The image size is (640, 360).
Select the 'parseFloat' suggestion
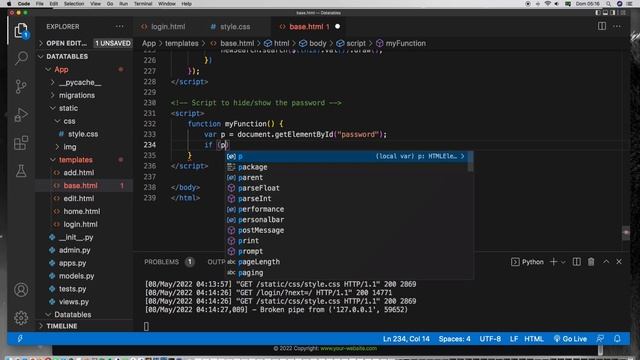[x=349, y=188]
